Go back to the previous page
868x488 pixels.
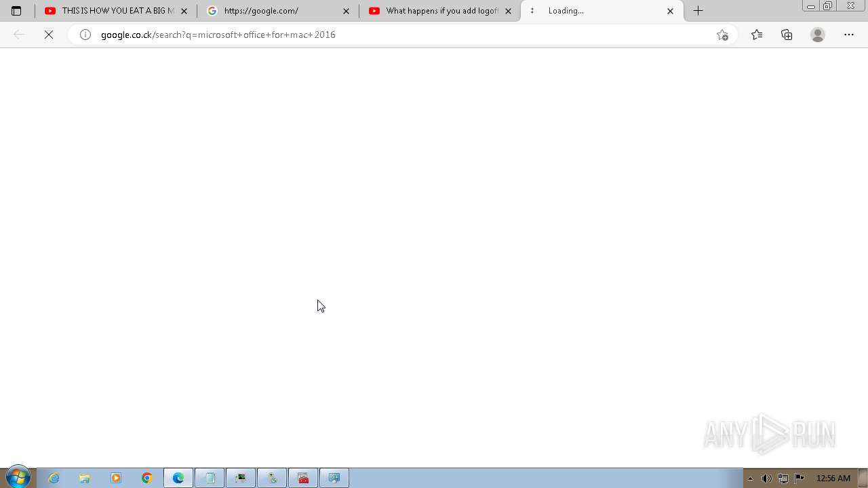(19, 35)
